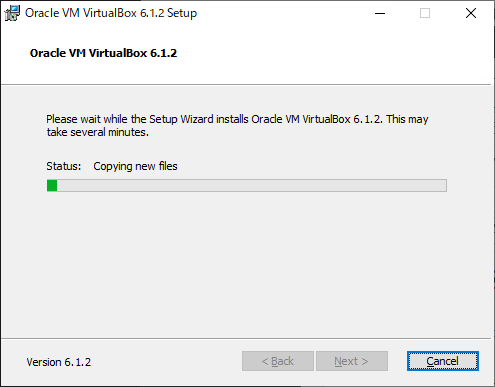The height and width of the screenshot is (387, 495).
Task: Click the VirtualBox installer icon in title bar
Action: click(12, 13)
